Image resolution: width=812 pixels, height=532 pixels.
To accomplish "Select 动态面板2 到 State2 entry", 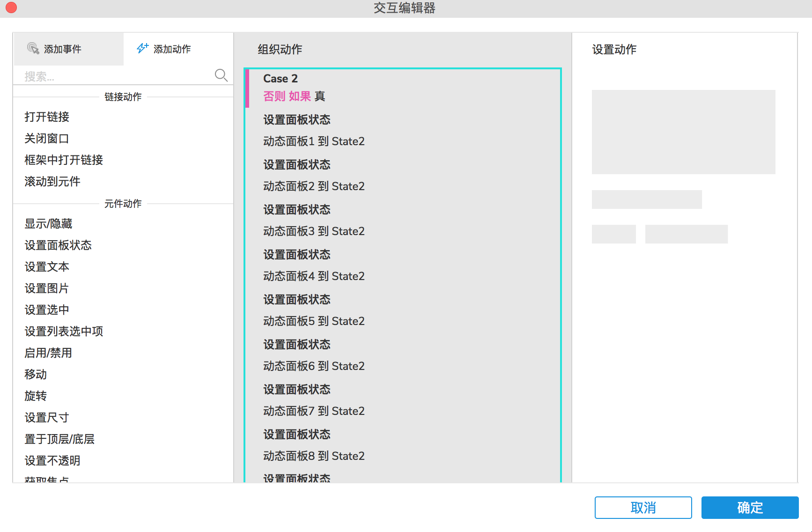I will coord(314,186).
